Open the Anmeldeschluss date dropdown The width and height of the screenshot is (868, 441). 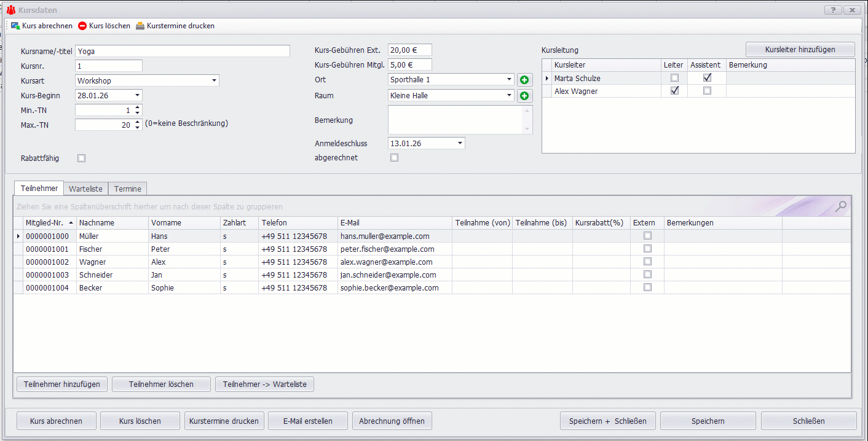coord(460,143)
